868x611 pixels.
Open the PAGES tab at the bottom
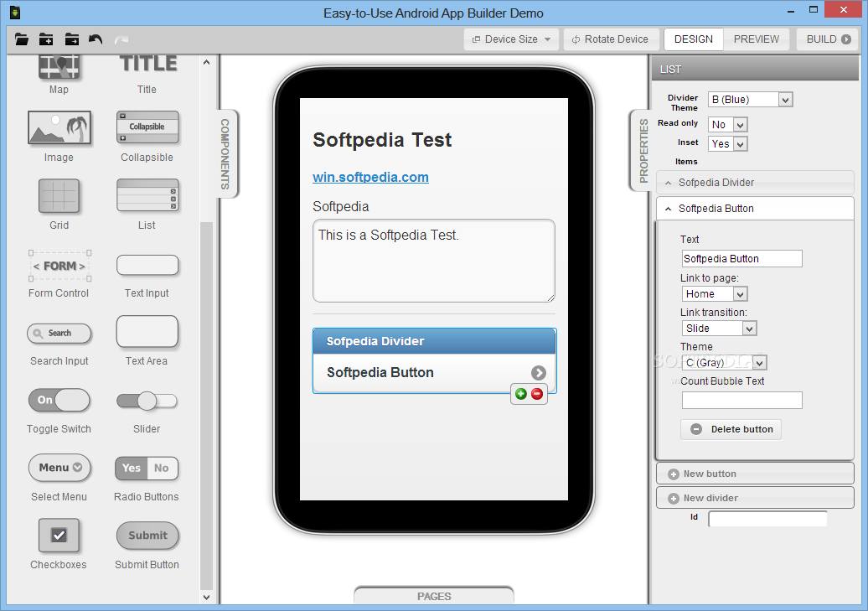tap(434, 596)
